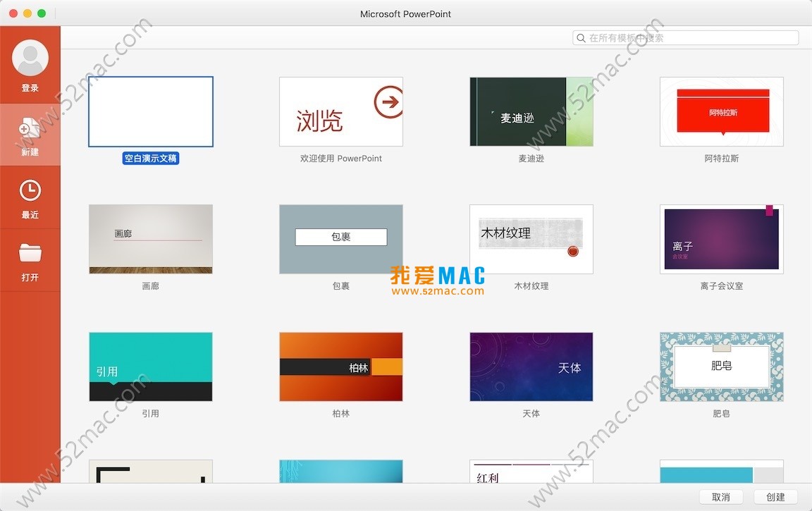
Task: Click the 麦迪逊 caption text
Action: point(531,159)
